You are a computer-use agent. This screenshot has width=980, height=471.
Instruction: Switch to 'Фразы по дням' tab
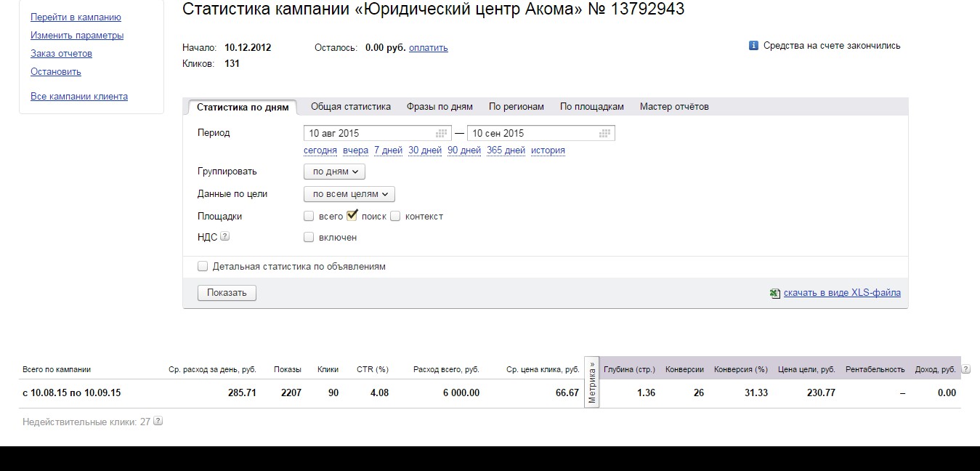tap(440, 107)
